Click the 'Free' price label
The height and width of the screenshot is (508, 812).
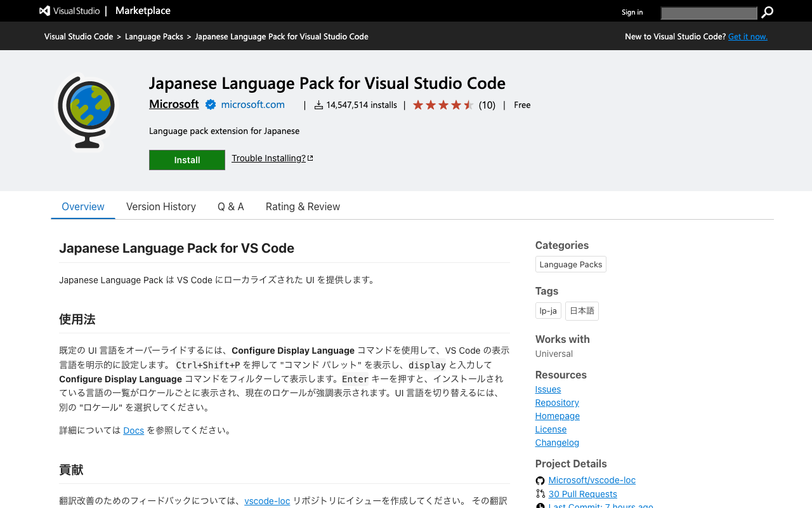522,105
